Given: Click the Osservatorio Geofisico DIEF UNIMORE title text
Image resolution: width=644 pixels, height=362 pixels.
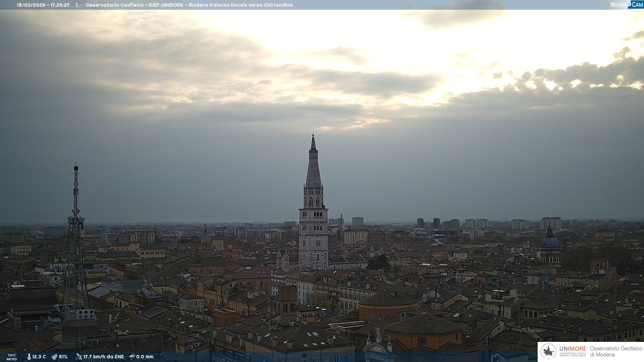Looking at the screenshot, I should tap(189, 5).
